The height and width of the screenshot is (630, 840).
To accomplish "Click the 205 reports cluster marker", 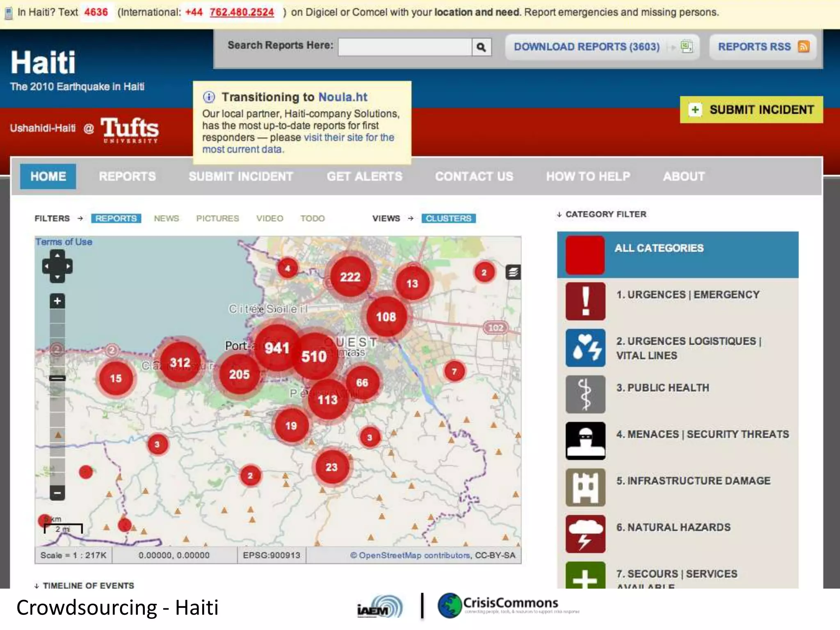I will point(240,374).
